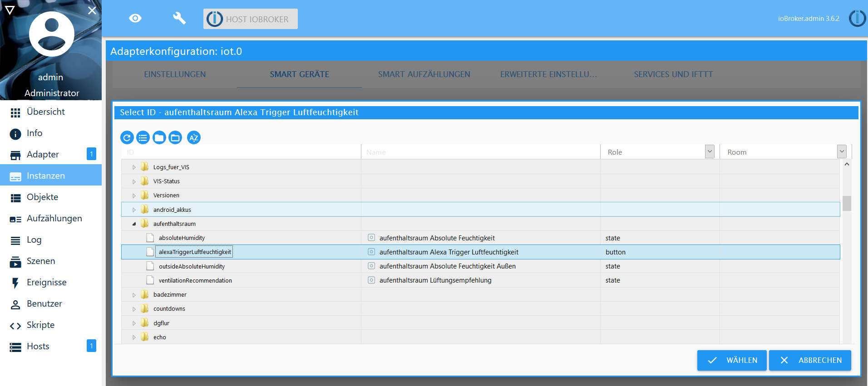Screen dimensions: 868x386
Task: Click state icon beside 'aufenthaltsraum Absolute Feuchtigkeit'
Action: (x=371, y=237)
